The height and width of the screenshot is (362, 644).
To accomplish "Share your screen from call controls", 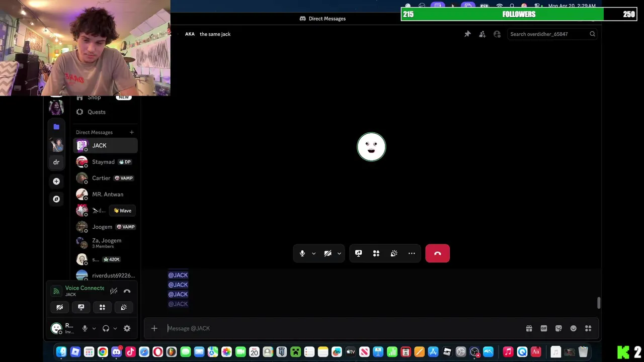I will coord(358,253).
